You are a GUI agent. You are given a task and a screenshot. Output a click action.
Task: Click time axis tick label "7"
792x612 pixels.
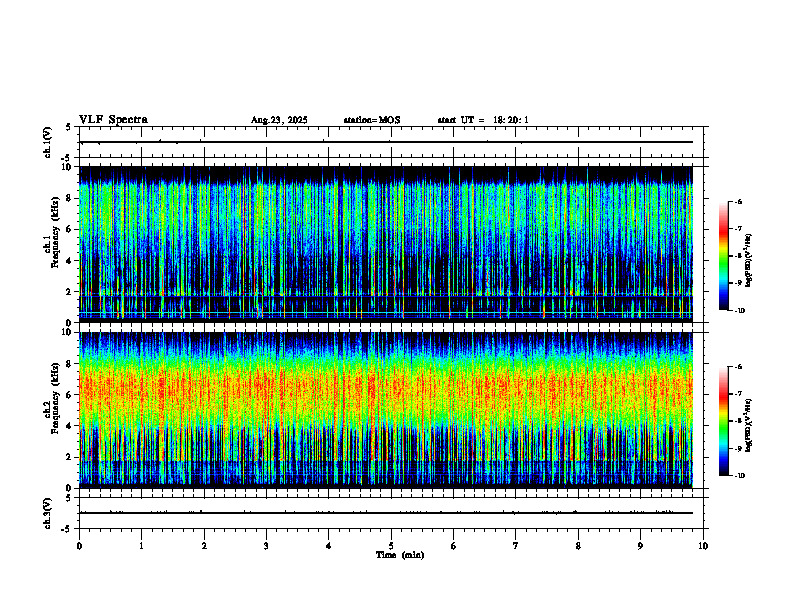(516, 546)
